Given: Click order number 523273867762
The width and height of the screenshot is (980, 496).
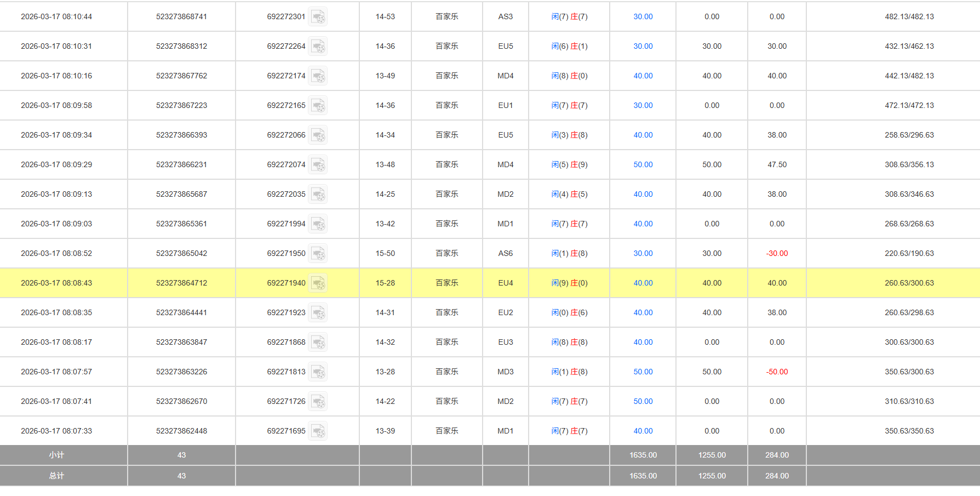Looking at the screenshot, I should 181,76.
